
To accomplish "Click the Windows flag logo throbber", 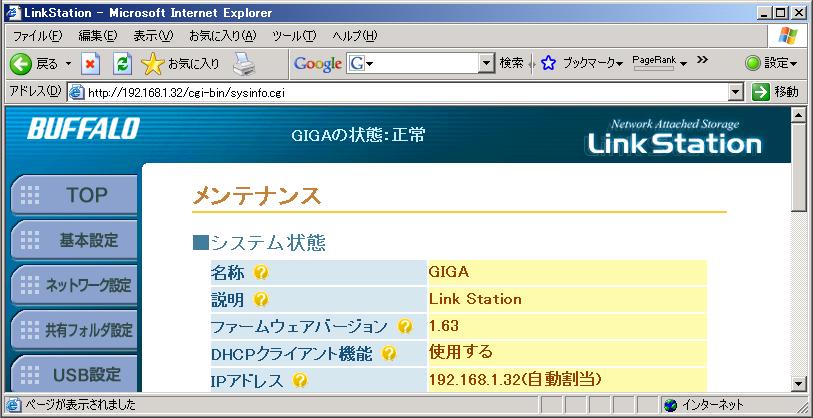I will click(788, 36).
